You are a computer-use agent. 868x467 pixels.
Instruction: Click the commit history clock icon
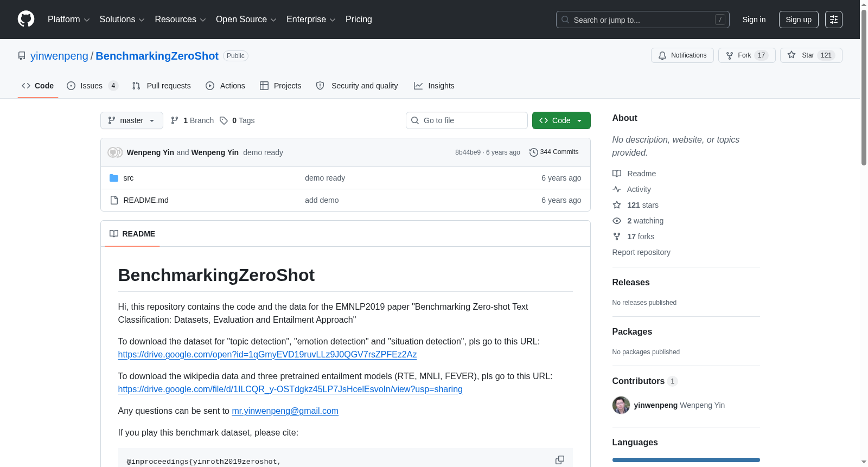[534, 152]
